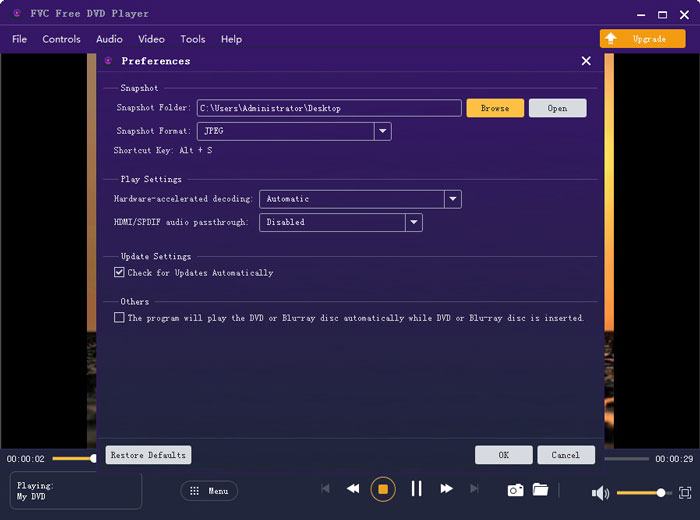Click the Preferences dialog logo icon

click(x=108, y=61)
